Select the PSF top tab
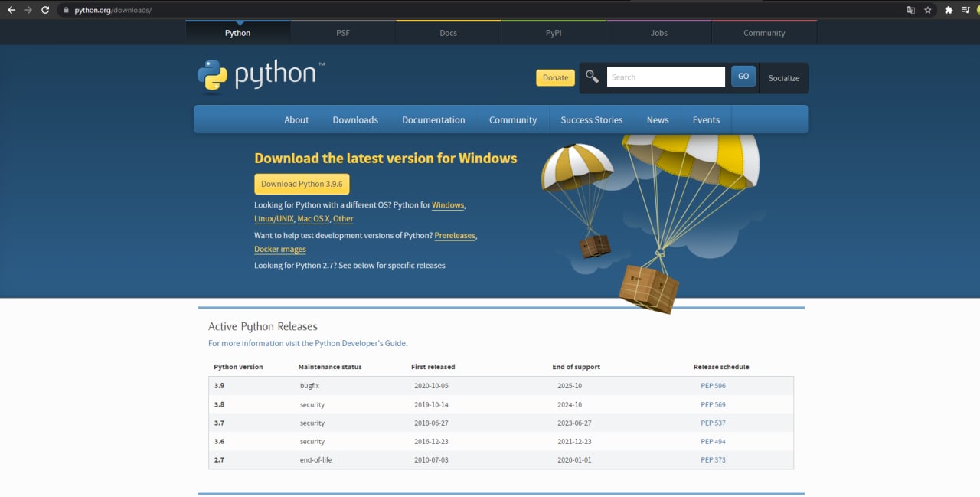 343,33
